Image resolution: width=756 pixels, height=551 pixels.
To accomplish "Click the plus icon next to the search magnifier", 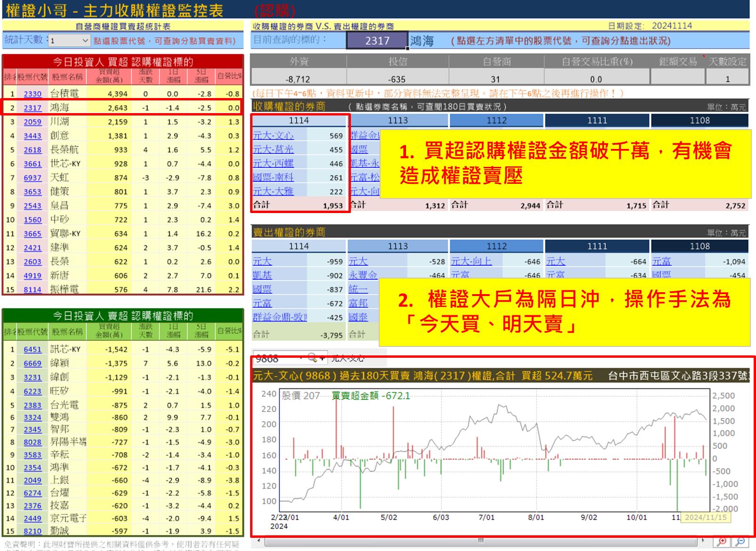I will click(323, 359).
